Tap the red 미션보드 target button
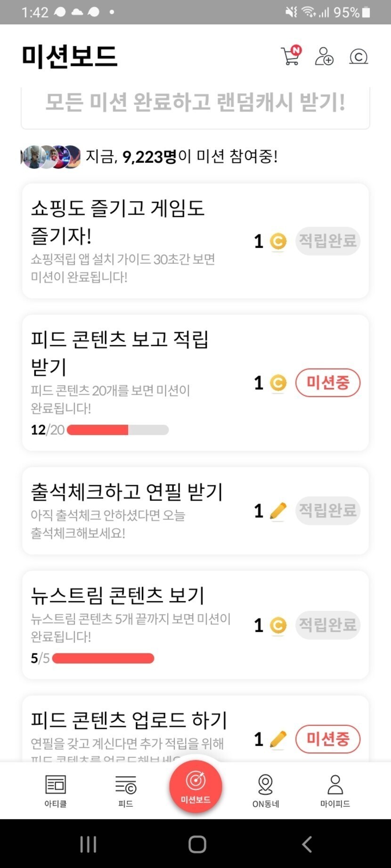The width and height of the screenshot is (391, 868). pos(195,786)
